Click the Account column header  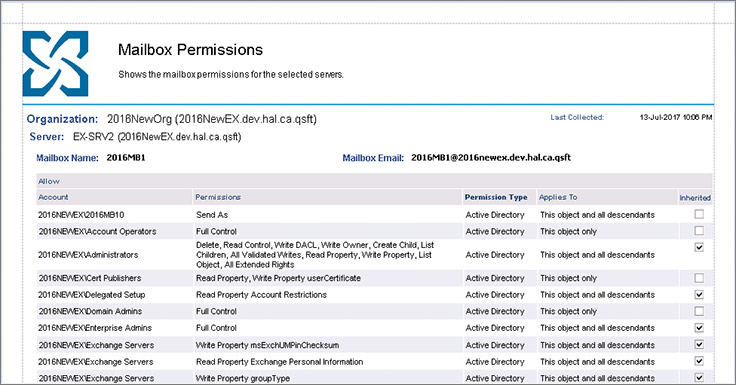coord(53,197)
